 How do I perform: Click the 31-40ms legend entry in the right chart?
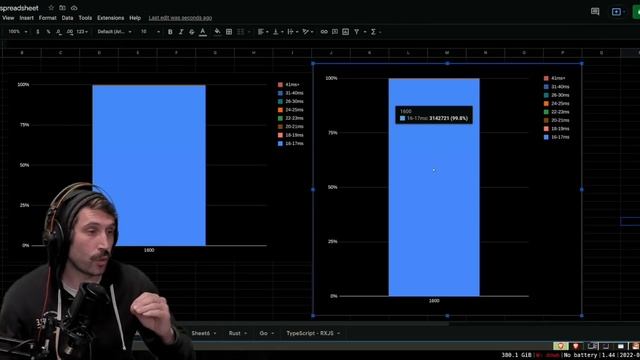[557, 87]
